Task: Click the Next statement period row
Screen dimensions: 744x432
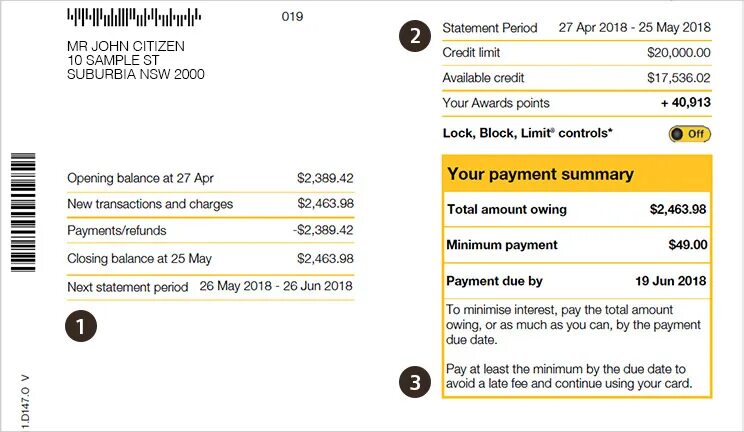Action: (210, 287)
